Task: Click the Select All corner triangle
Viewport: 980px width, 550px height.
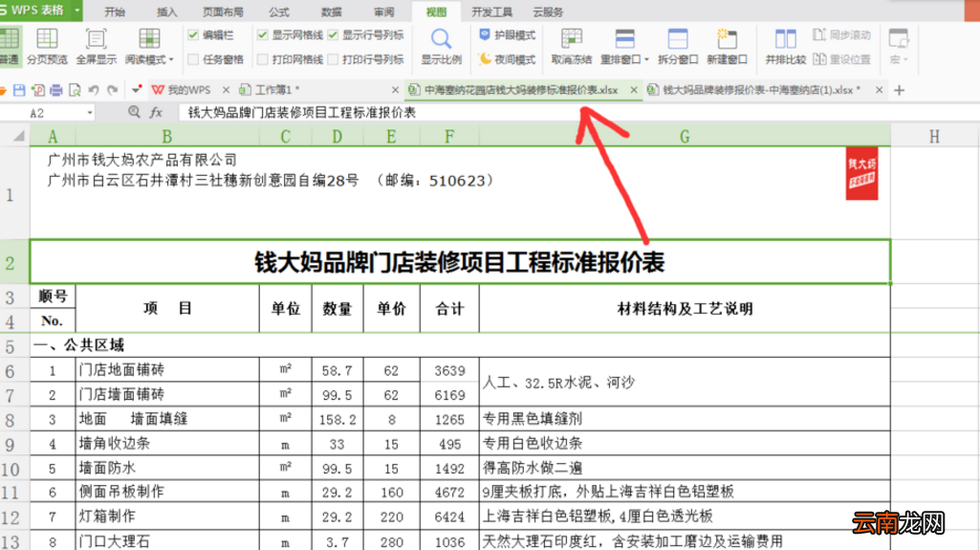Action: pos(19,136)
